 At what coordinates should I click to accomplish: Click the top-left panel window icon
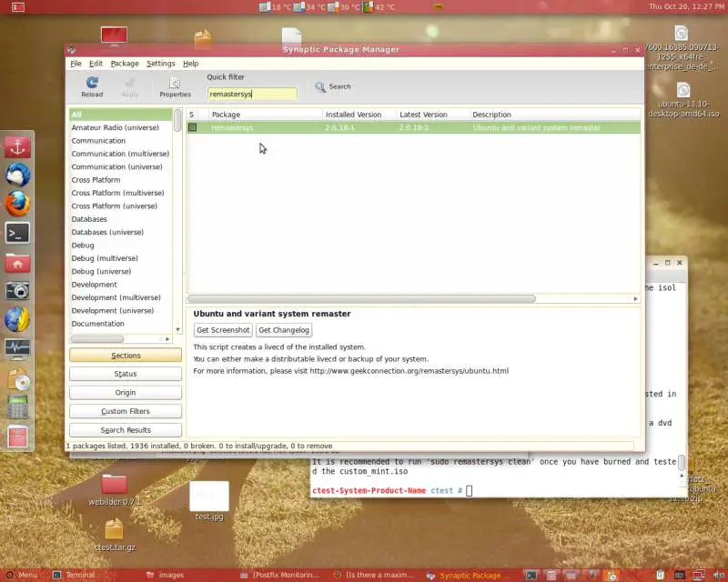pos(17,7)
